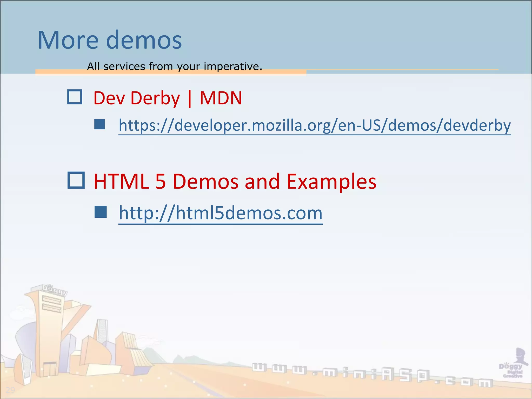The image size is (532, 399).
Task: Click 'All services from your imperative.' subtitle
Action: pyautogui.click(x=175, y=66)
